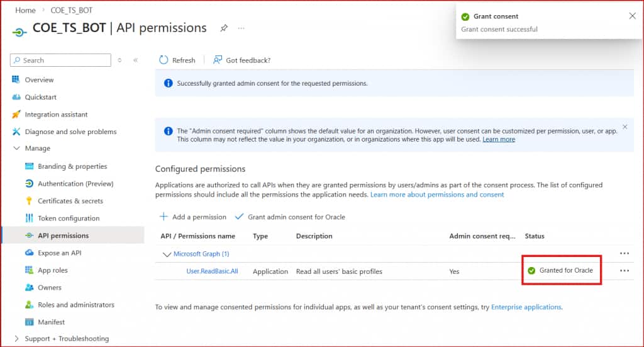This screenshot has height=347, width=644.
Task: Go to Token configuration page
Action: point(68,219)
